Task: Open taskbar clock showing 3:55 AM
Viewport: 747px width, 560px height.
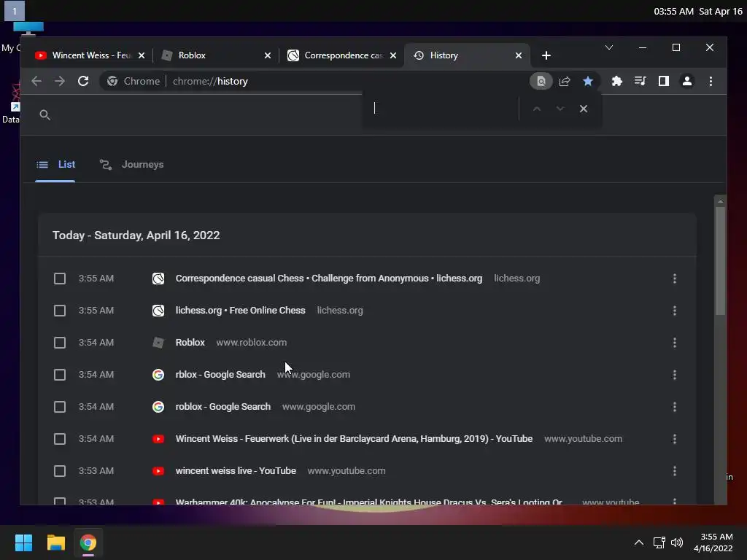Action: [x=713, y=542]
